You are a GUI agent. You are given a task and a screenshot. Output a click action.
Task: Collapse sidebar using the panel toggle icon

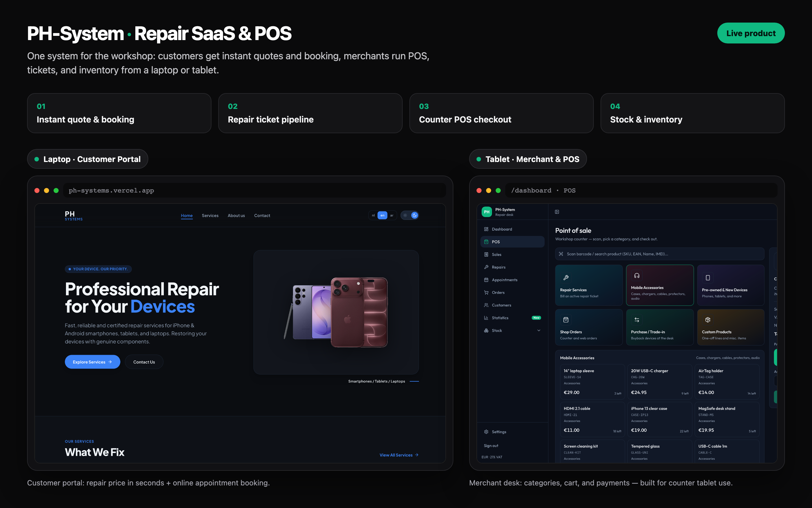pyautogui.click(x=557, y=212)
